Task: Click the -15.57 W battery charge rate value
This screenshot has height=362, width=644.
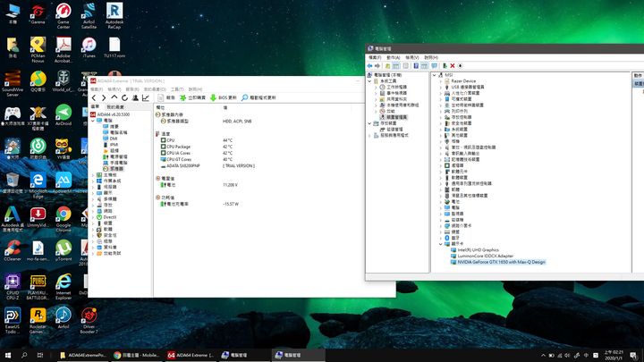Action: tap(231, 204)
